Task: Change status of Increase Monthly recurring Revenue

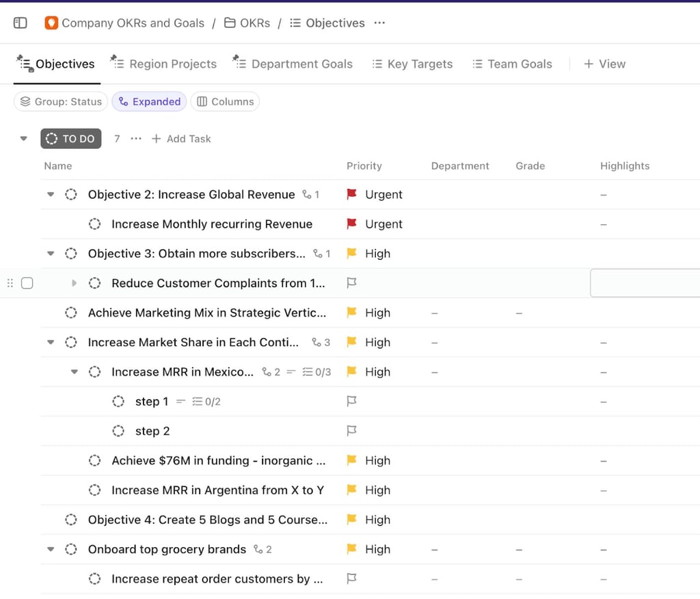Action: click(94, 224)
